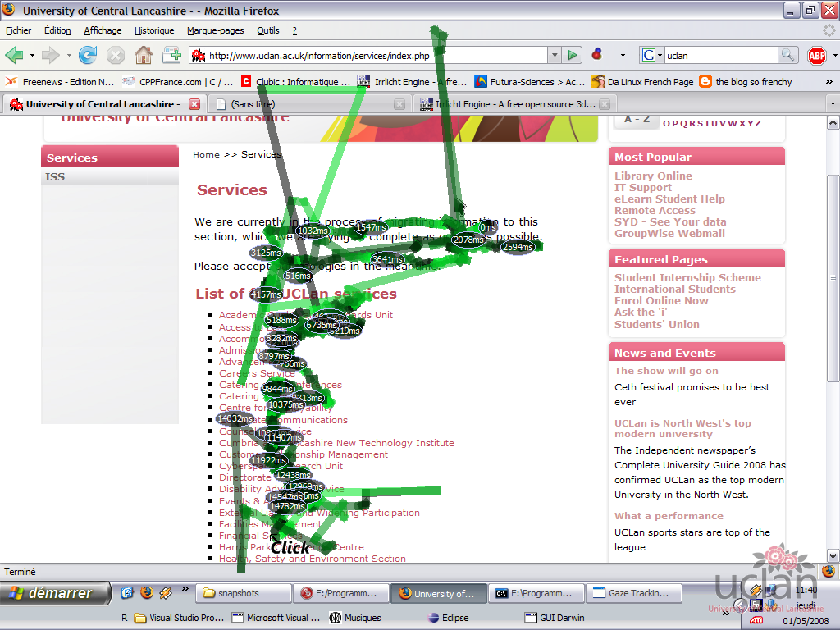Switch to the Musiques taskbar window
The width and height of the screenshot is (840, 630).
click(355, 618)
